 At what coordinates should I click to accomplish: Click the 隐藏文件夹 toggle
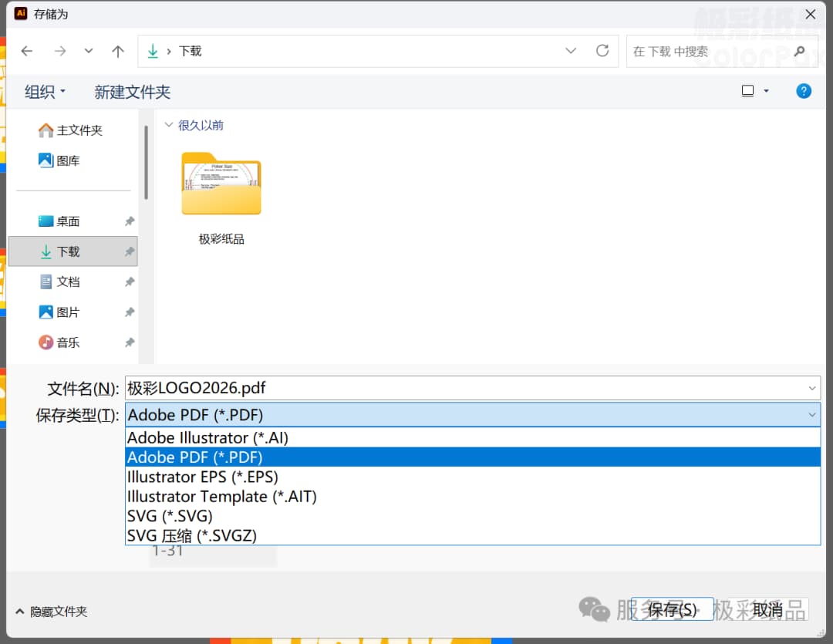51,612
